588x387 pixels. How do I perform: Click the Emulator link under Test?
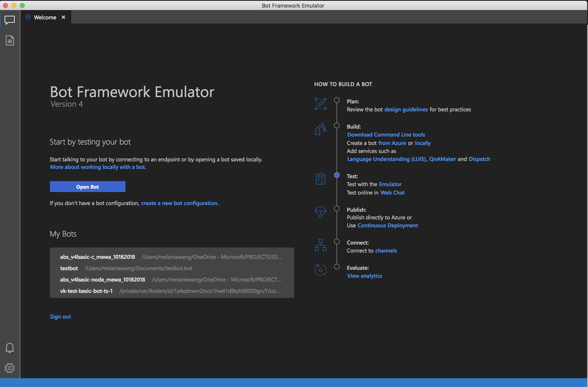(390, 184)
